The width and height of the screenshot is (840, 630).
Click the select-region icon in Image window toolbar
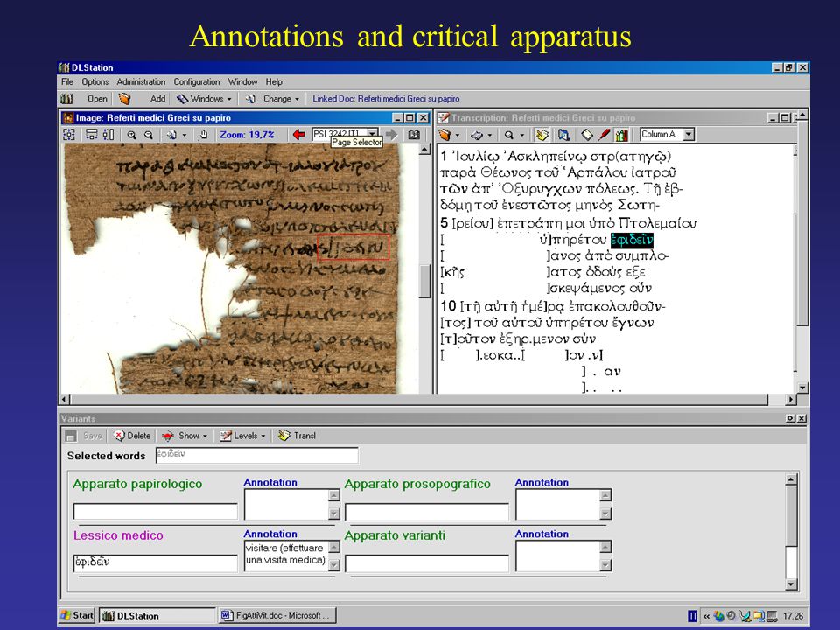coord(69,135)
